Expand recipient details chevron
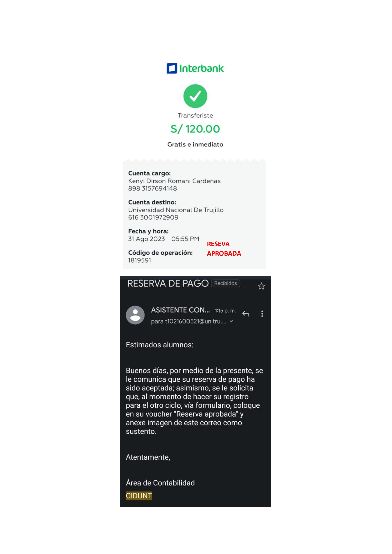392x554 pixels. [x=231, y=321]
